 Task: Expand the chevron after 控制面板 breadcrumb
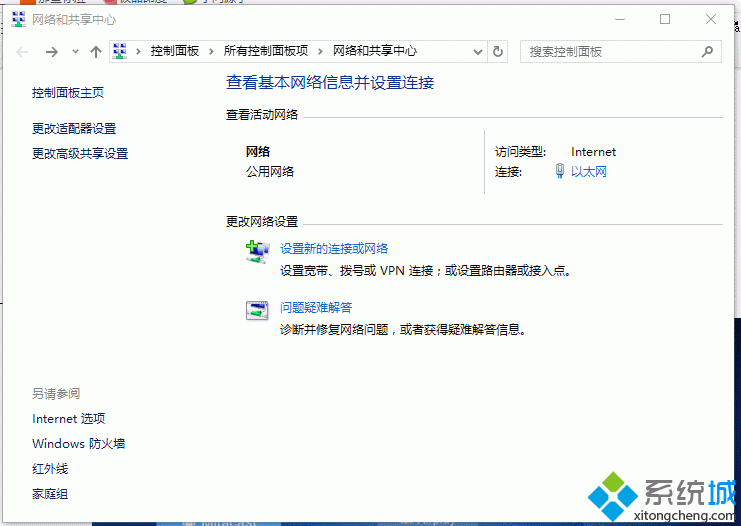(x=211, y=51)
